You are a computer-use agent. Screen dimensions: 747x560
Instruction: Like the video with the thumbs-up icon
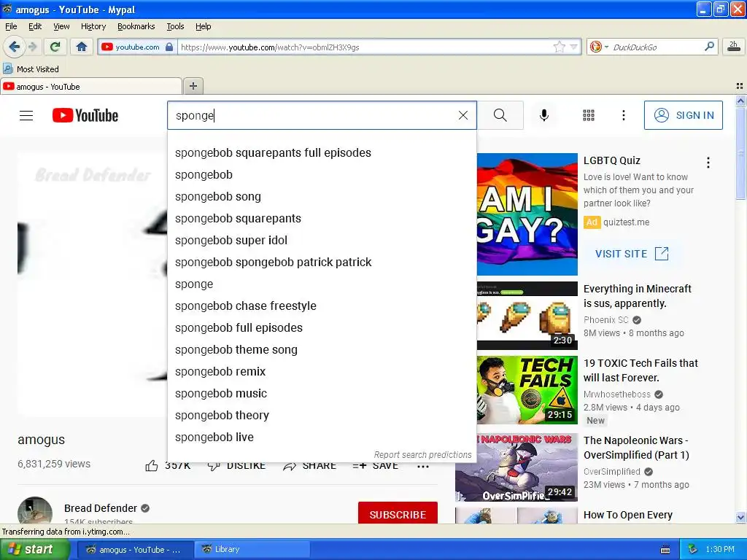152,466
